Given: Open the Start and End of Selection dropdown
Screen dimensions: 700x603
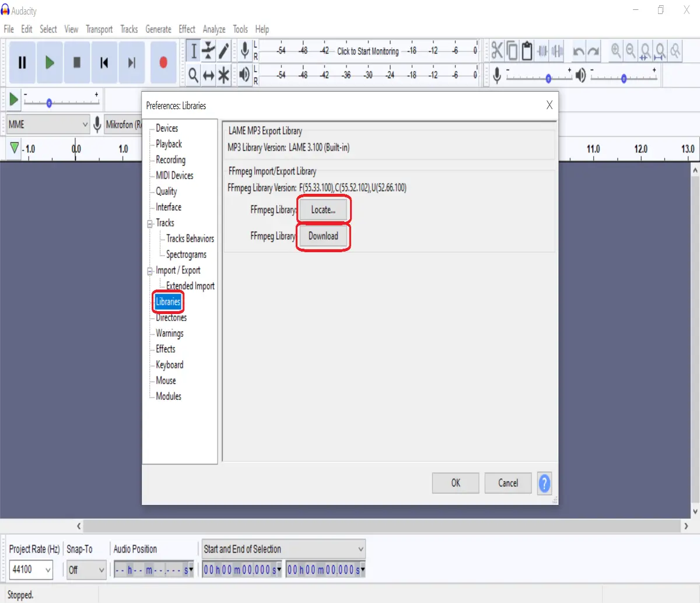Looking at the screenshot, I should pyautogui.click(x=283, y=549).
